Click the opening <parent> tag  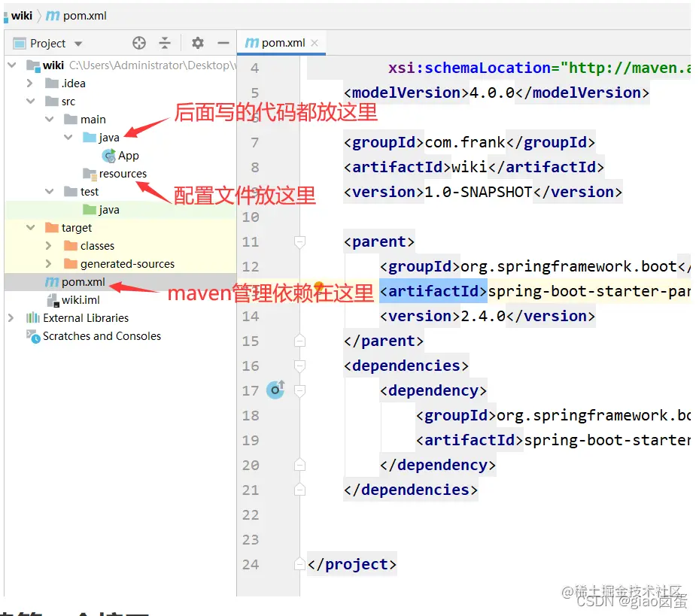(x=379, y=241)
